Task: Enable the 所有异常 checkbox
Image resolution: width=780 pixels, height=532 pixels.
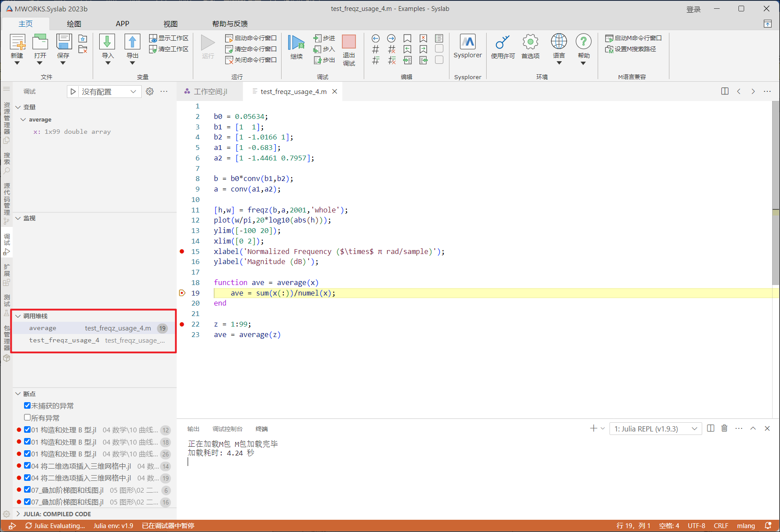Action: point(27,417)
